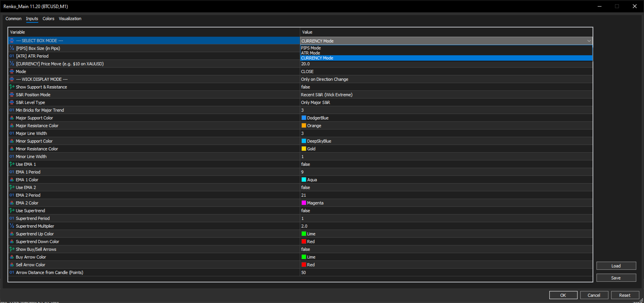The height and width of the screenshot is (303, 644).
Task: Click the fraction icon beside PIPS Box Size
Action: point(12,48)
